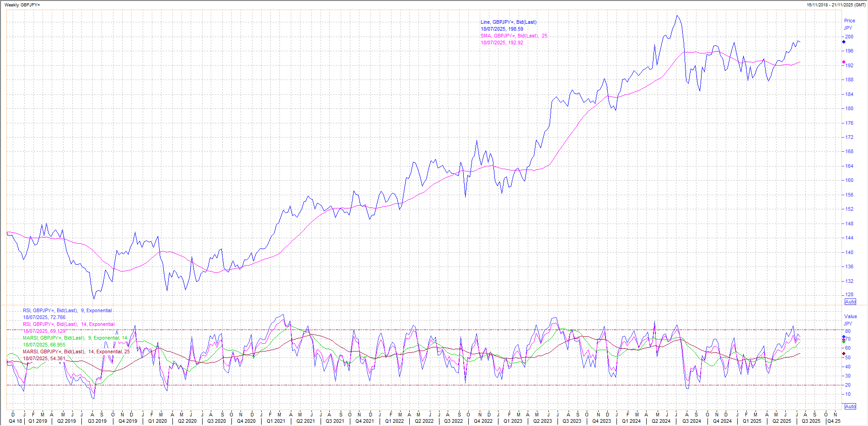This screenshot has height=426, width=868.
Task: Click the green MARSI diamond marker on value axis
Action: click(x=844, y=341)
